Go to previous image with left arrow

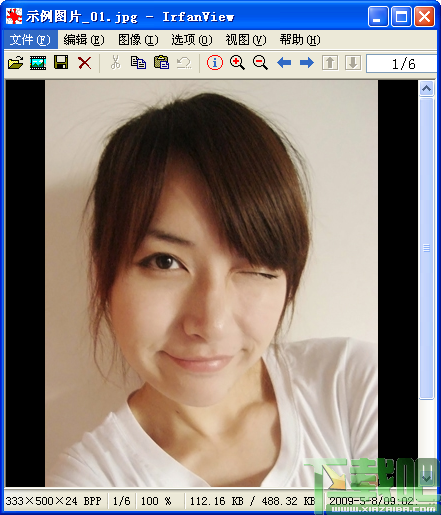[x=284, y=62]
